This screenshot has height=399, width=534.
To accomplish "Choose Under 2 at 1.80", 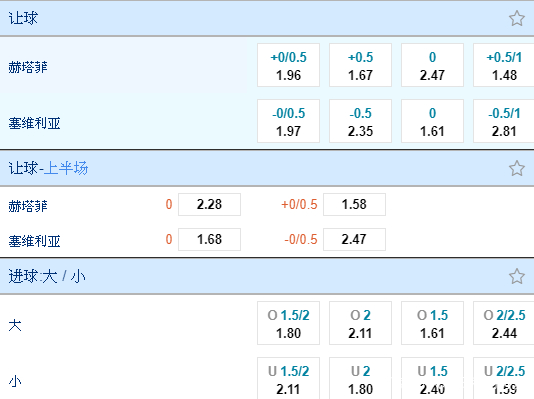I will pos(360,378).
